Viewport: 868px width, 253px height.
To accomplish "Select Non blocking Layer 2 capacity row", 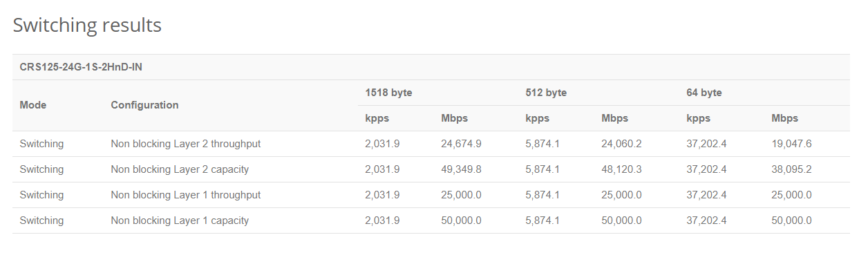I will [431, 169].
